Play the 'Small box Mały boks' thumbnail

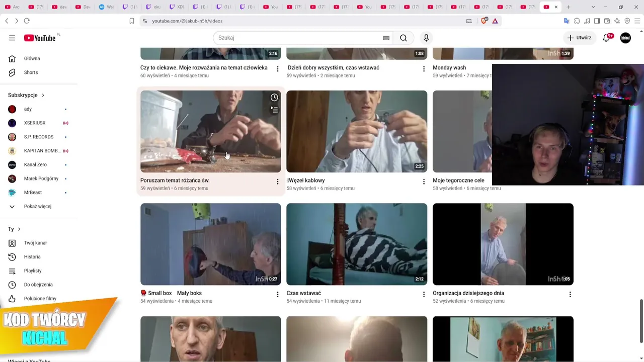(211, 244)
